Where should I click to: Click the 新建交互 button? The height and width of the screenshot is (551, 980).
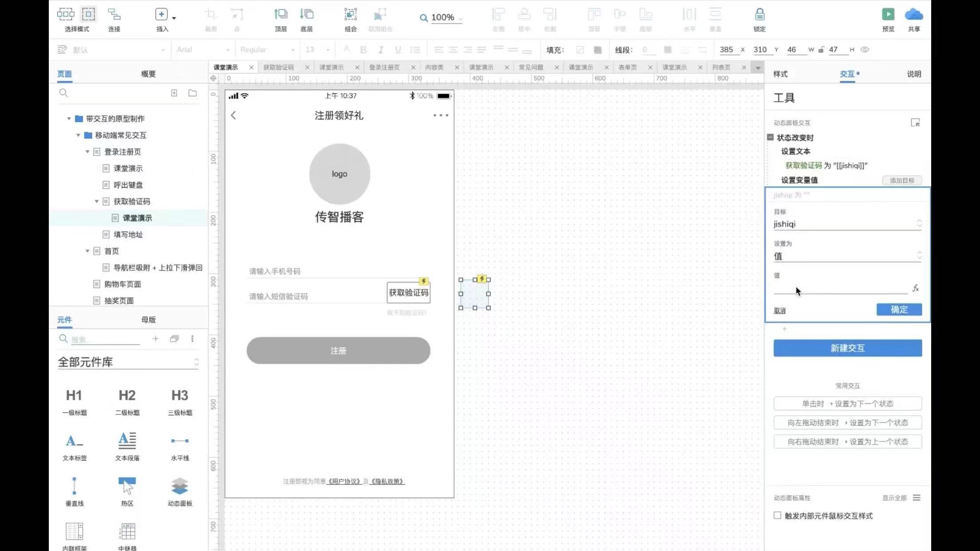(x=847, y=348)
